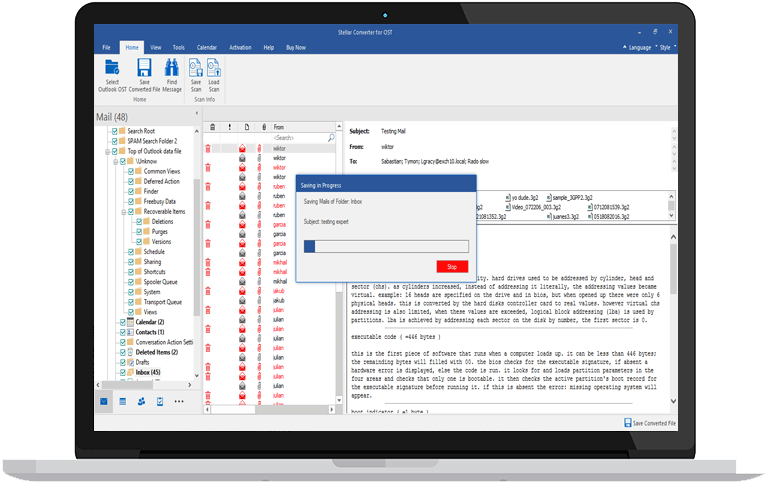Open attachment juanes3.3g2
Image resolution: width=772 pixels, height=488 pixels.
coord(563,217)
